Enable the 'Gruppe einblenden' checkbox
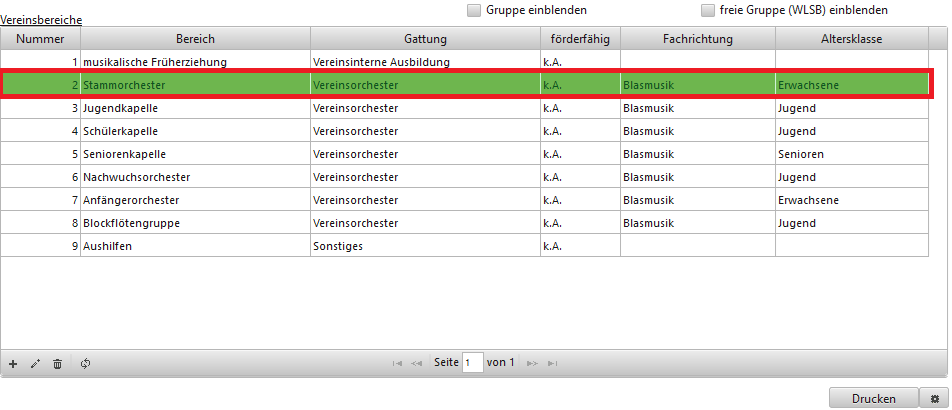The width and height of the screenshot is (952, 410). click(x=474, y=10)
